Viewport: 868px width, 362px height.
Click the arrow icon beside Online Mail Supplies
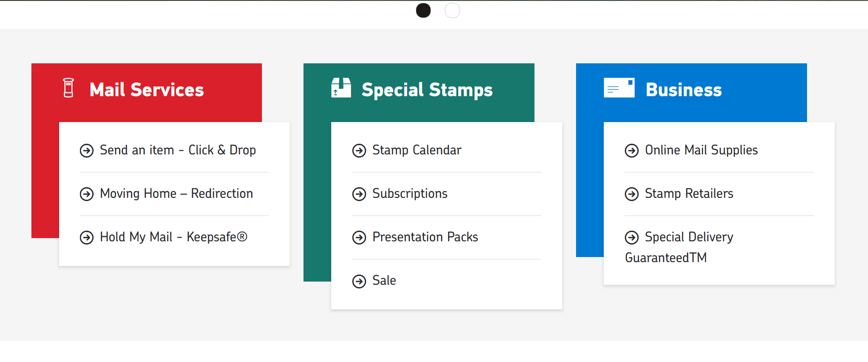631,151
